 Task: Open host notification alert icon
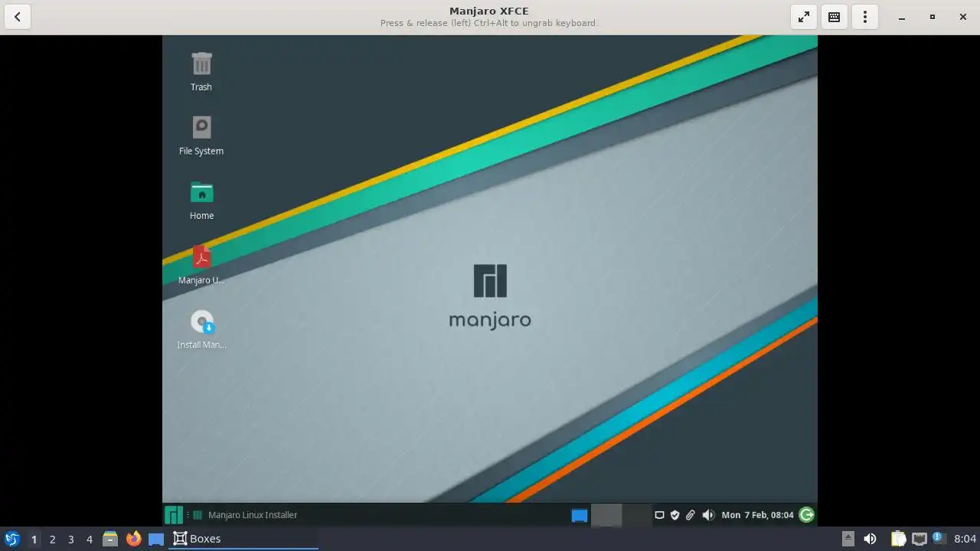939,539
